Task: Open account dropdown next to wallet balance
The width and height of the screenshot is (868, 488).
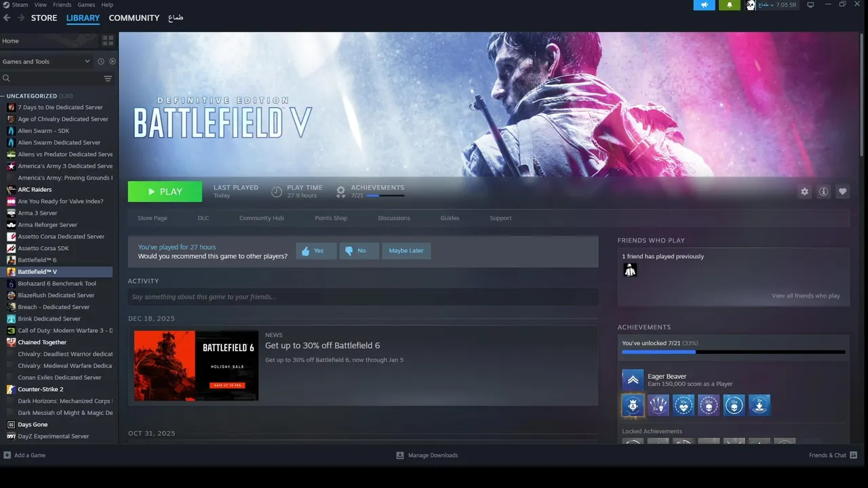Action: (x=772, y=5)
